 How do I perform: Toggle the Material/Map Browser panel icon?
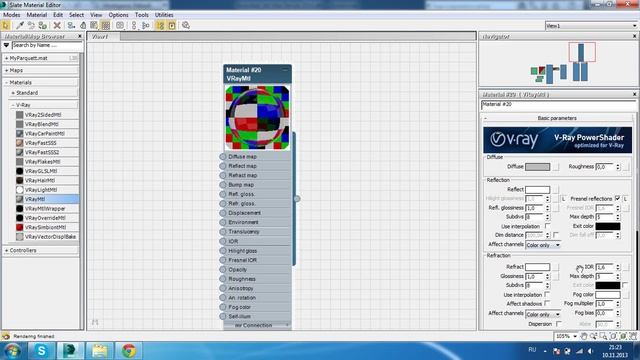click(x=160, y=25)
